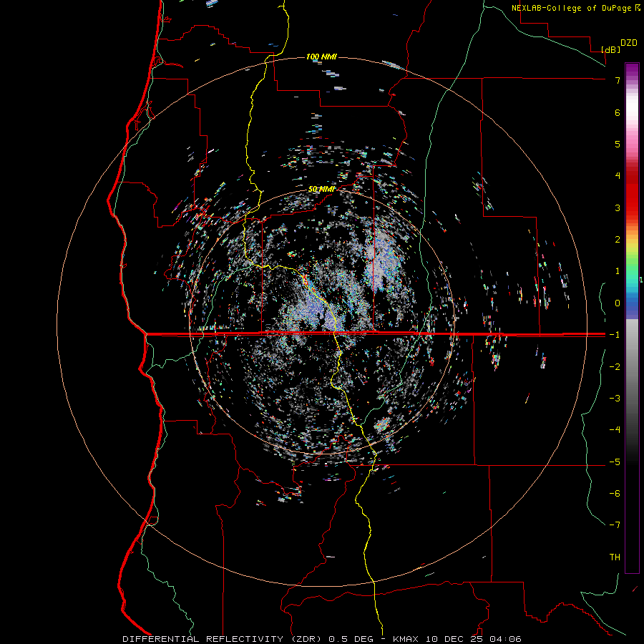Click the 2 dB value on legend
Image resolution: width=644 pixels, height=644 pixels.
tap(618, 240)
